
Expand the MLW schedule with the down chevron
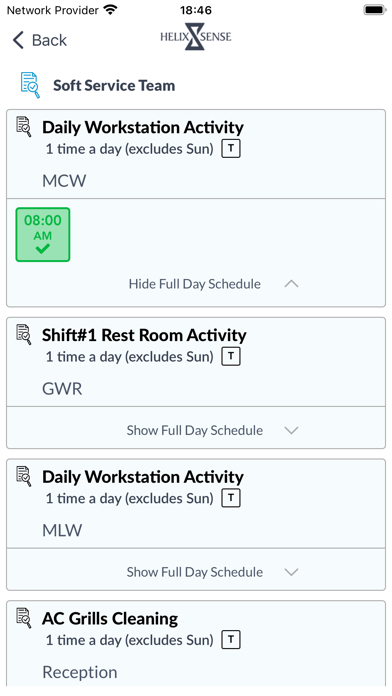coord(291,572)
